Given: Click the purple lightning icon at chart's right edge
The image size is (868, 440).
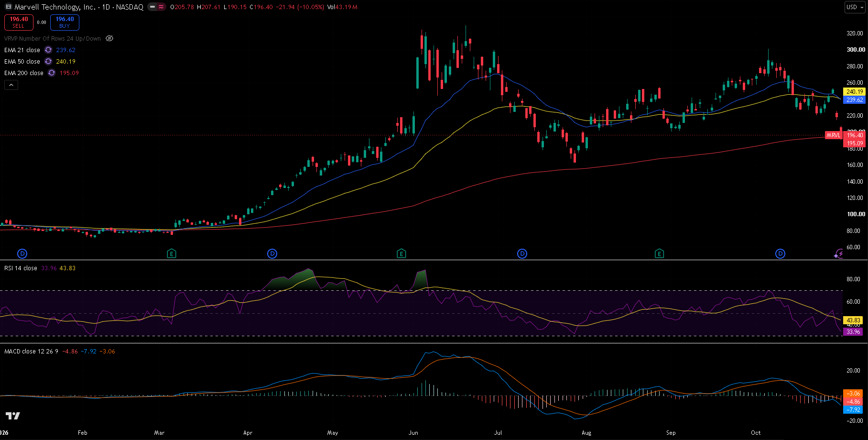Looking at the screenshot, I should point(838,254).
